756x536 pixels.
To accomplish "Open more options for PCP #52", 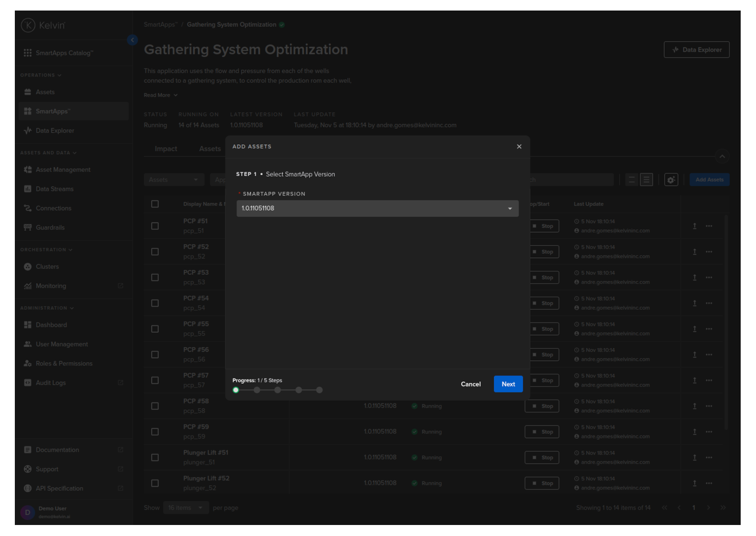I will (x=709, y=252).
